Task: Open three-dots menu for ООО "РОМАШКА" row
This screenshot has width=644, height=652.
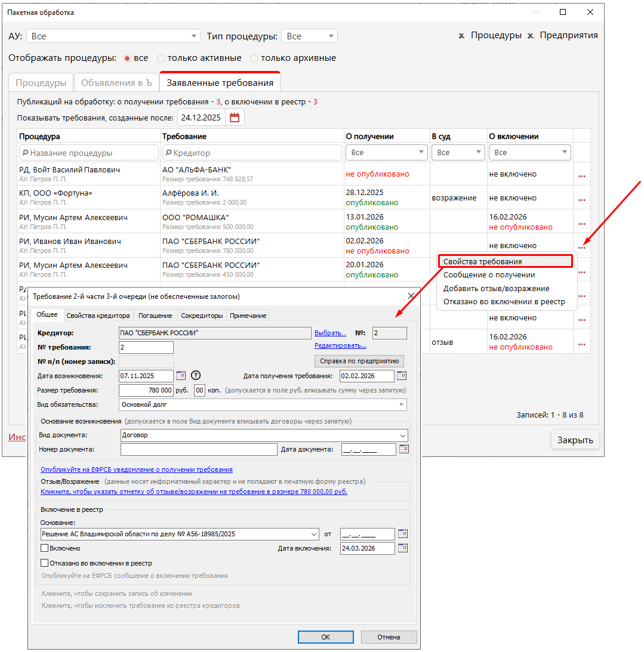Action: tap(581, 224)
